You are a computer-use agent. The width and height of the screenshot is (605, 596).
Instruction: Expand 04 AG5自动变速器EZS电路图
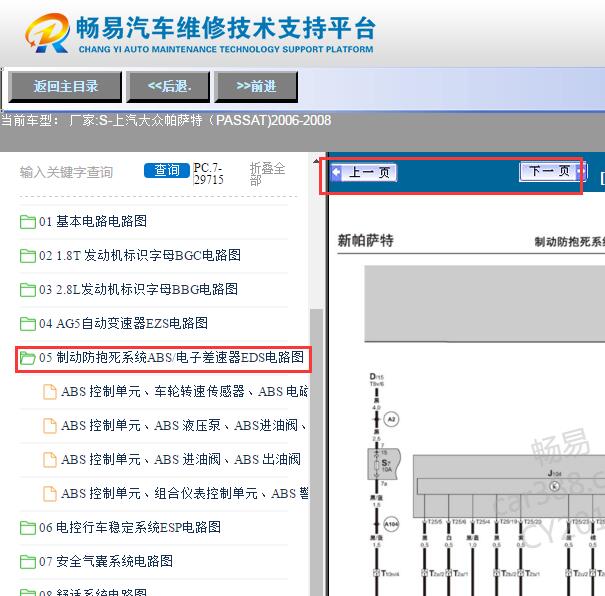coord(123,323)
